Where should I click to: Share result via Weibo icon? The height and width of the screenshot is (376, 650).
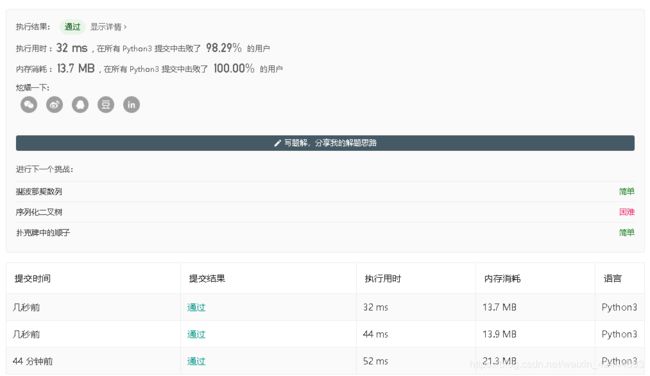point(54,104)
